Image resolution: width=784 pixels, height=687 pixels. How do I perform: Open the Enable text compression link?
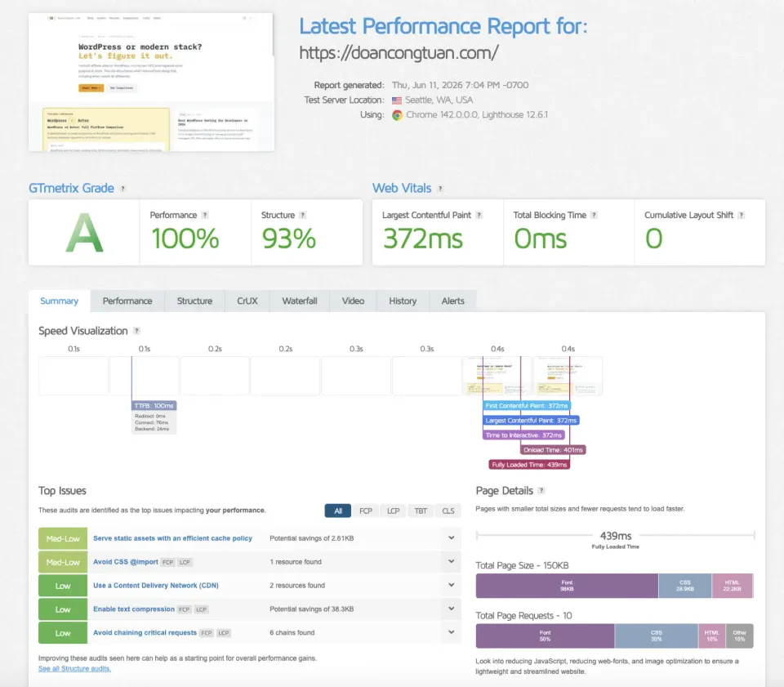click(133, 609)
